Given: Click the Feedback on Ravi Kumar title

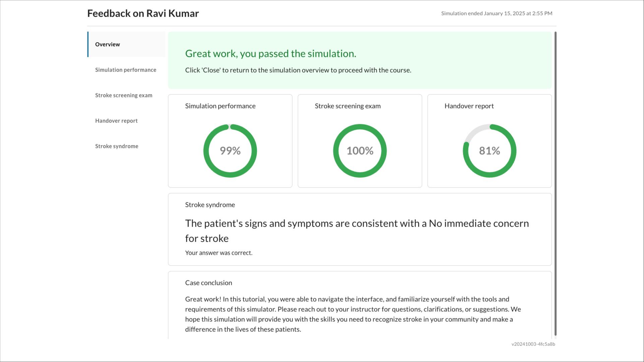Looking at the screenshot, I should coord(143,13).
